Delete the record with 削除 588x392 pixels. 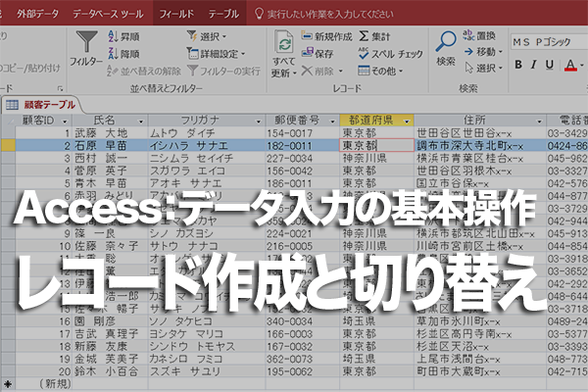pos(318,71)
